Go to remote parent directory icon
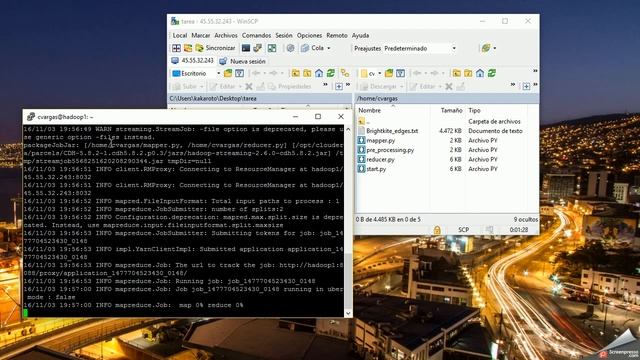 [456, 73]
